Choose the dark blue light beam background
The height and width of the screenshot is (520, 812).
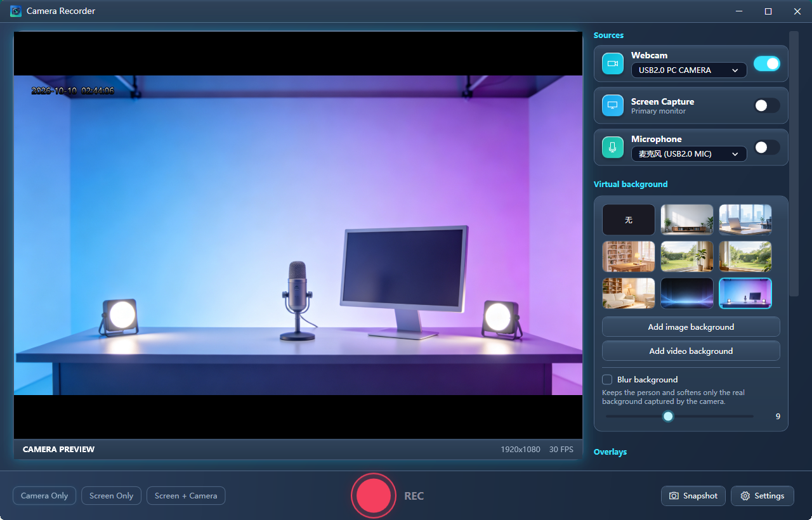pos(687,294)
